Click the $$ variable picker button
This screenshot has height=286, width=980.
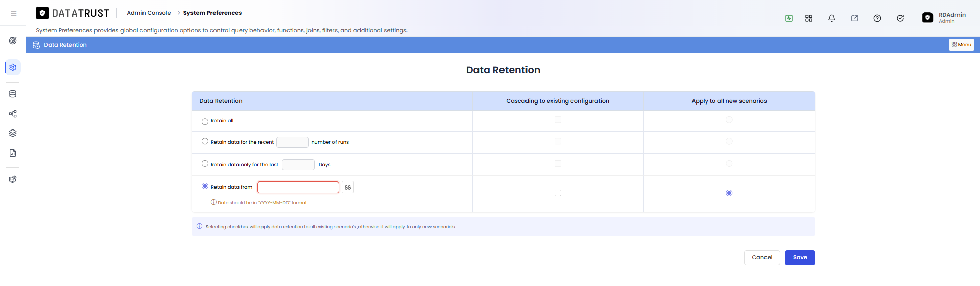pyautogui.click(x=348, y=187)
